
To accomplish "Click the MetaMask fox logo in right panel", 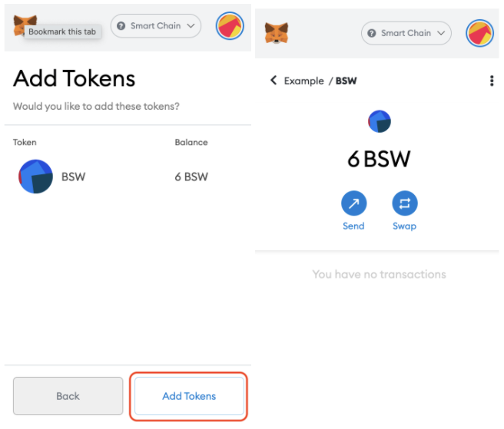I will (x=277, y=33).
